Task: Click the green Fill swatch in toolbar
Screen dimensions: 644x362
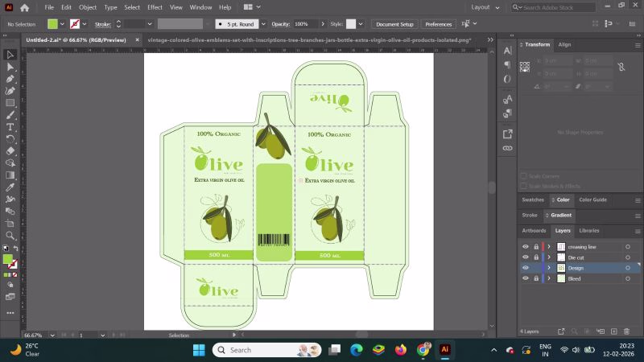Action: point(7,259)
